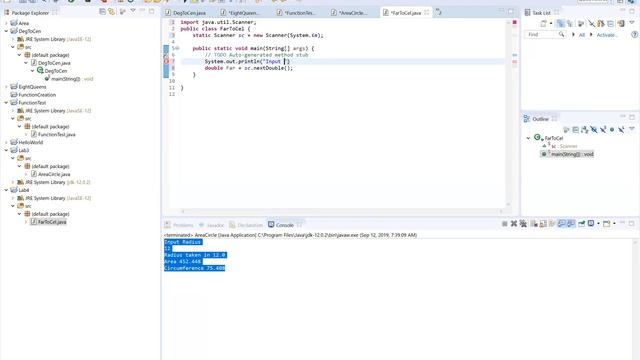Remove All Terminated Launches with double-X icon
The image size is (640, 360).
[x=523, y=224]
